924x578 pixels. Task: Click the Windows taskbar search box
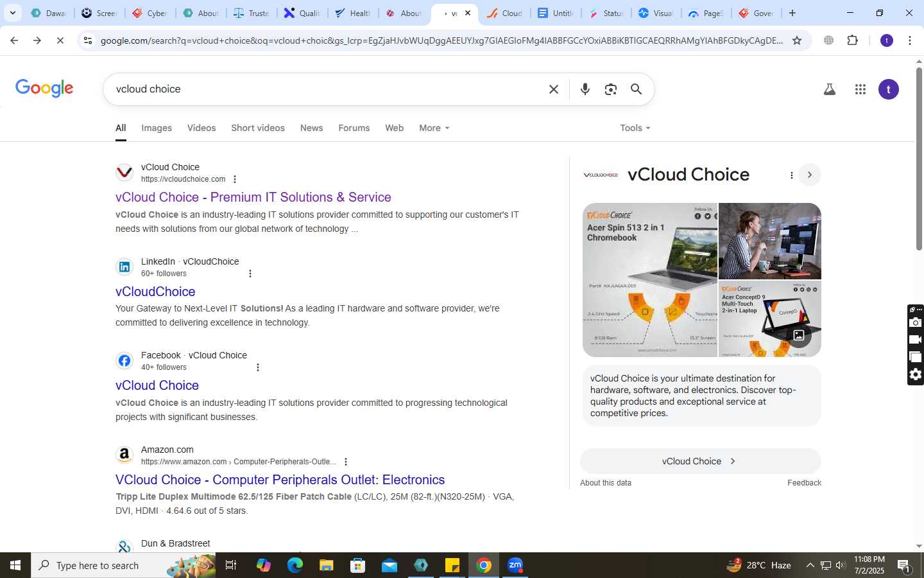(124, 565)
